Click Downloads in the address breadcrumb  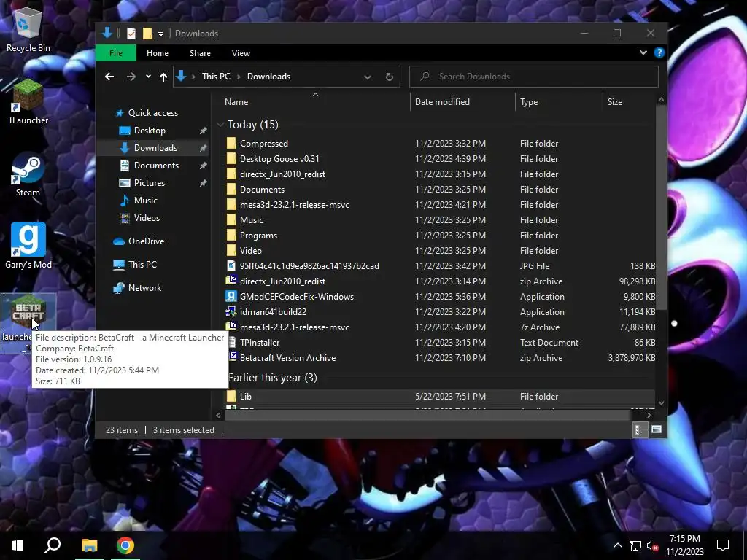tap(268, 77)
